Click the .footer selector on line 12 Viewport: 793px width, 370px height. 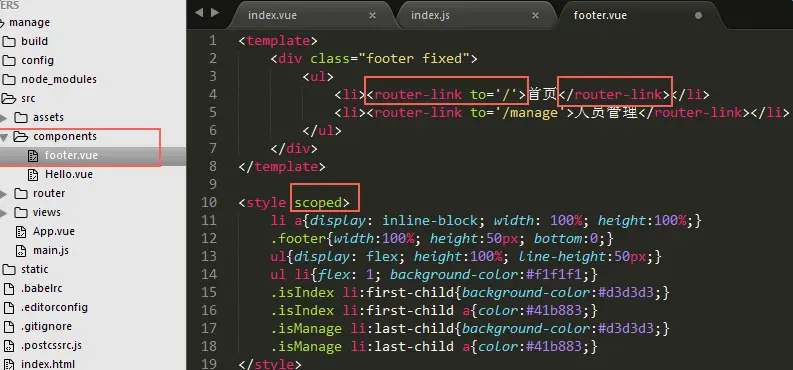(298, 239)
